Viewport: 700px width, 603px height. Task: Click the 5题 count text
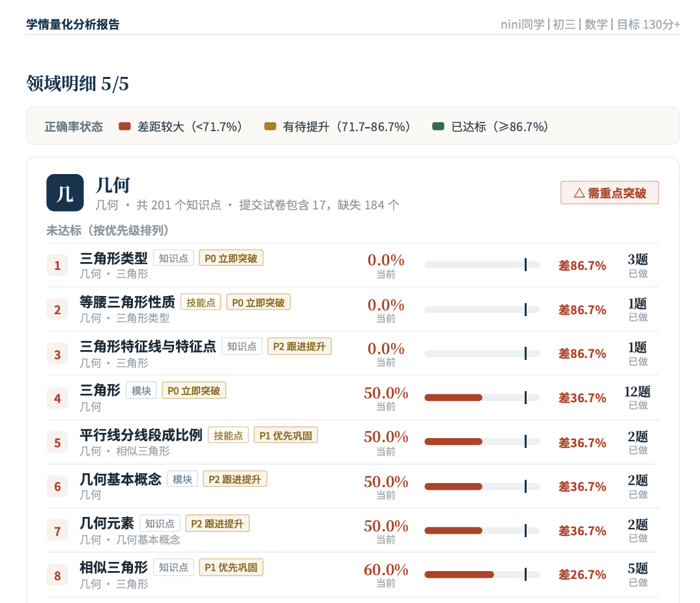tap(638, 568)
